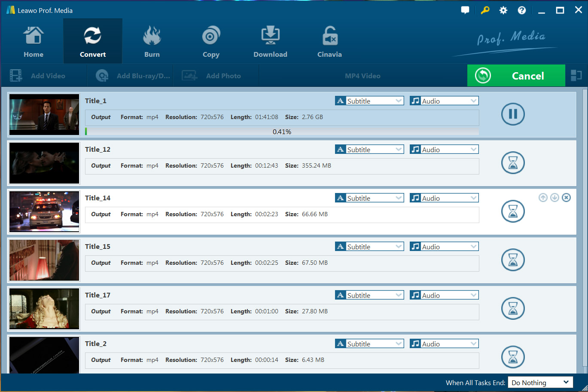Move Title_14 up in the queue
This screenshot has width=588, height=392.
coord(543,197)
